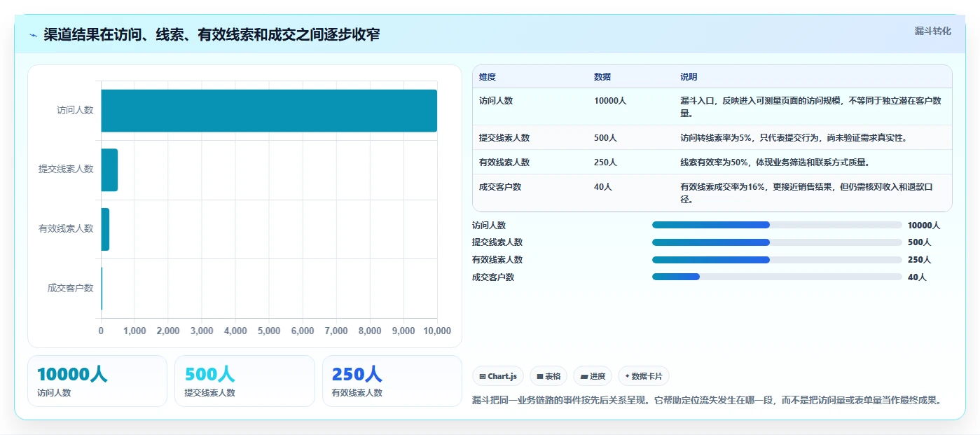
Task: Open the 250人 有效线索人数 KPI card
Action: click(x=392, y=381)
